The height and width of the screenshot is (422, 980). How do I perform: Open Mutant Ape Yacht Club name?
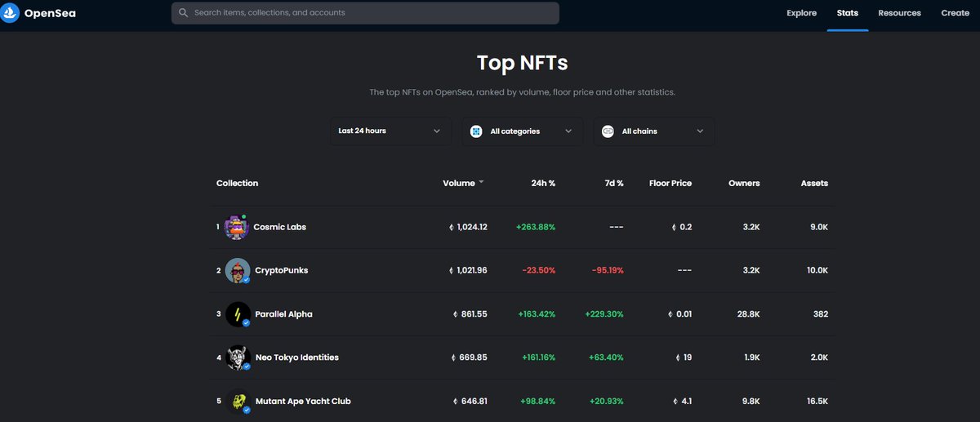click(303, 401)
